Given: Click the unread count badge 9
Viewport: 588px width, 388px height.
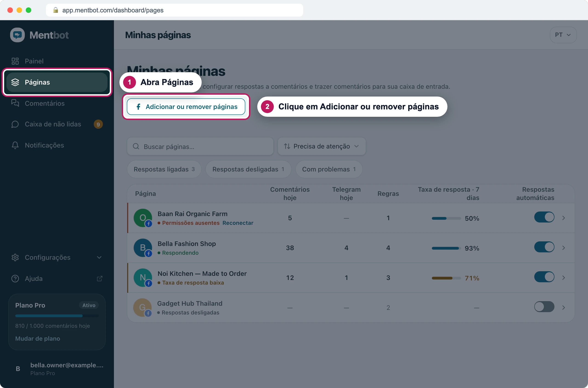Looking at the screenshot, I should [98, 124].
